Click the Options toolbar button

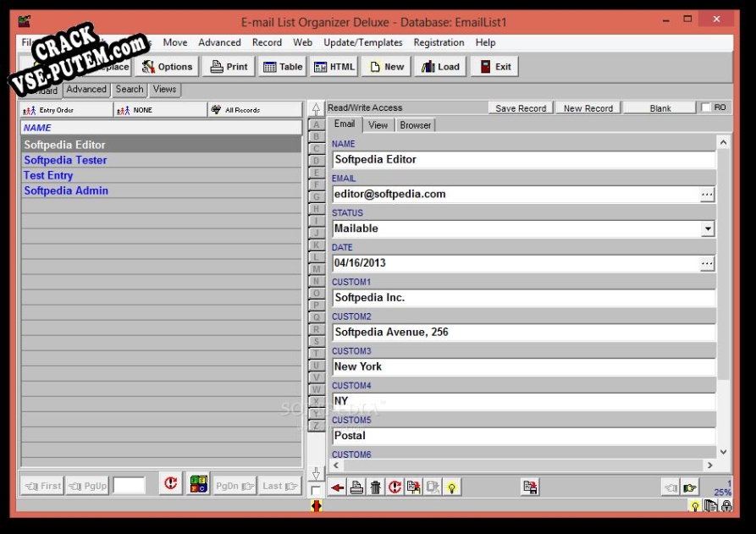[166, 67]
